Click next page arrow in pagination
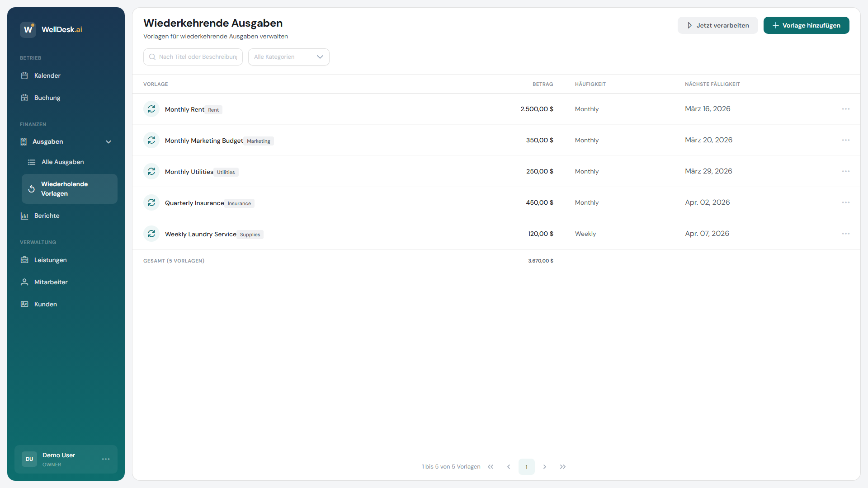 (544, 467)
